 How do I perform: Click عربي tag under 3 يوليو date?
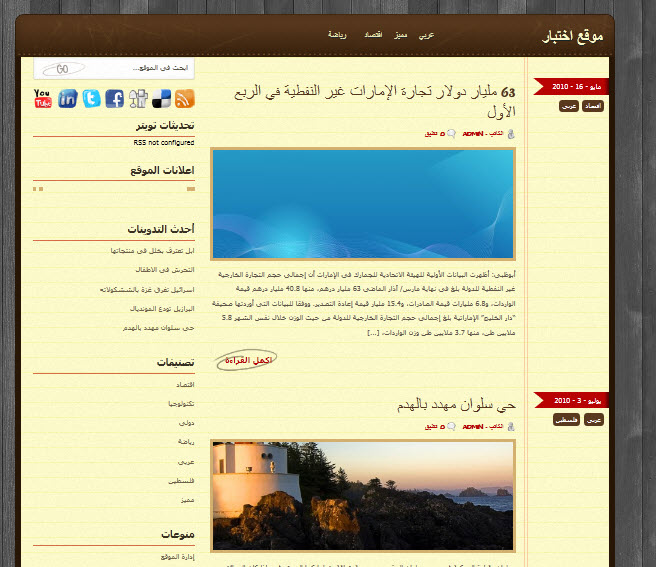tap(594, 419)
